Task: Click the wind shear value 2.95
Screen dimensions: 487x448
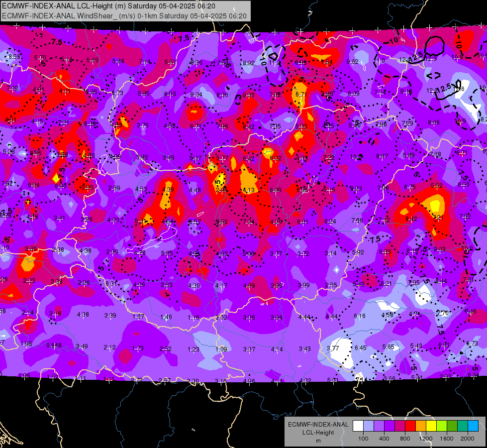Action: pyautogui.click(x=222, y=190)
